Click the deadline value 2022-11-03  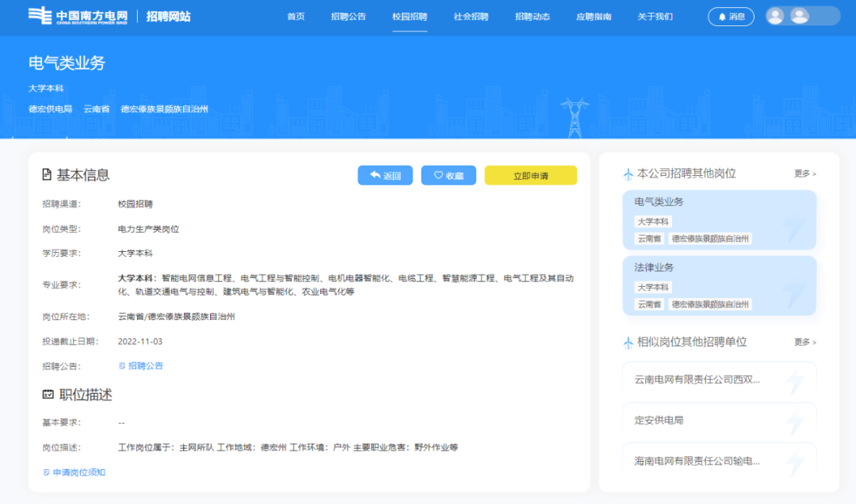[139, 342]
